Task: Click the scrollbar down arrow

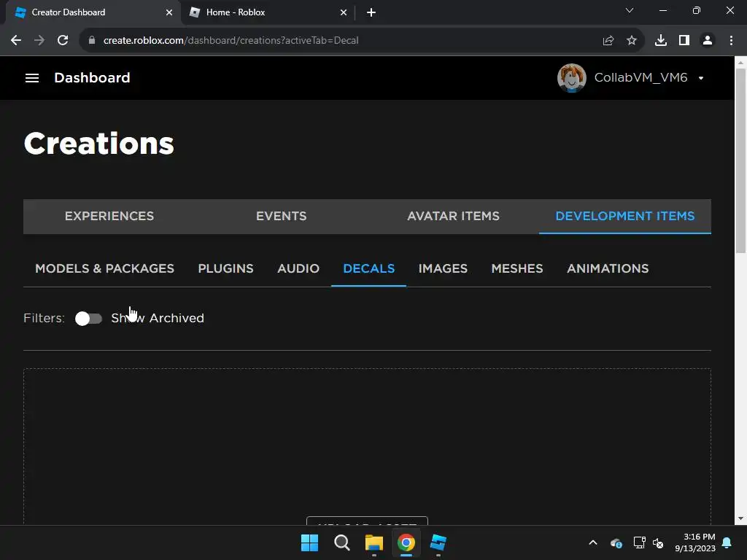Action: (x=740, y=518)
